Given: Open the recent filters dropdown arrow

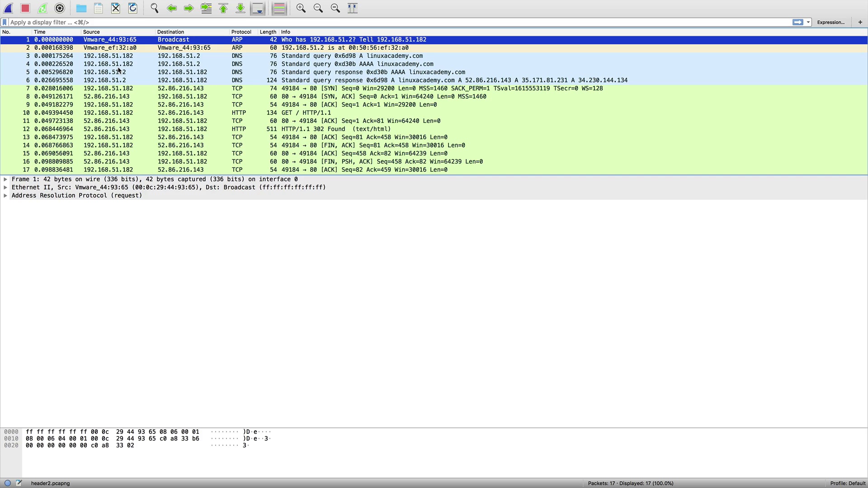Looking at the screenshot, I should (808, 22).
